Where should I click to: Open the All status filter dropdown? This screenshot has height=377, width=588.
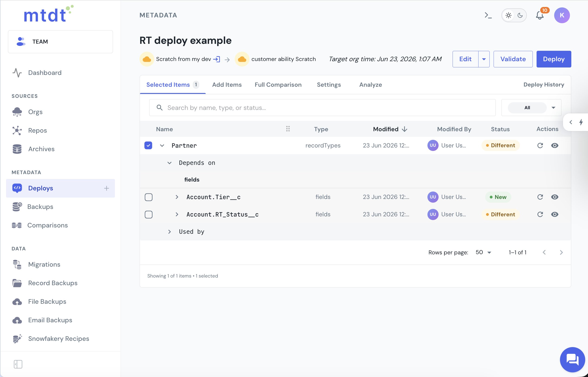[x=531, y=108]
